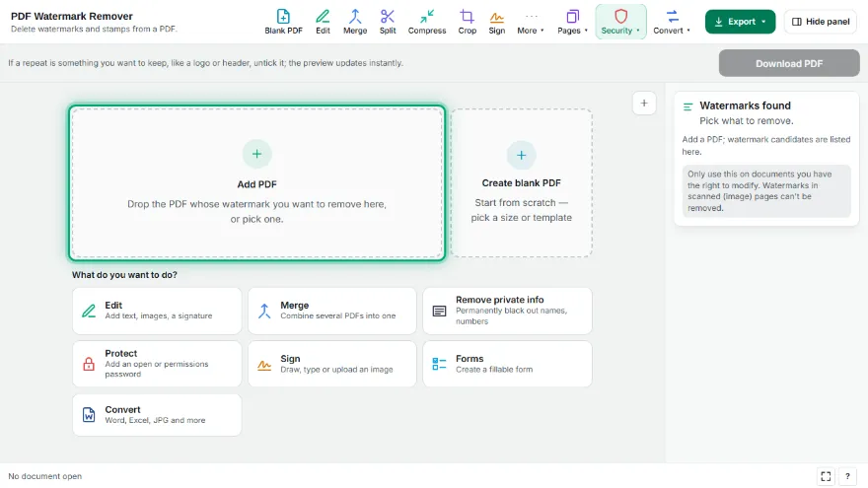Expand the More tools dropdown
The height and width of the screenshot is (488, 868).
(531, 22)
